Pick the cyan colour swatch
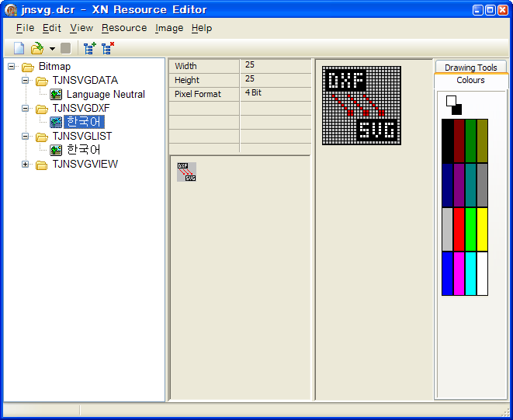 click(470, 274)
